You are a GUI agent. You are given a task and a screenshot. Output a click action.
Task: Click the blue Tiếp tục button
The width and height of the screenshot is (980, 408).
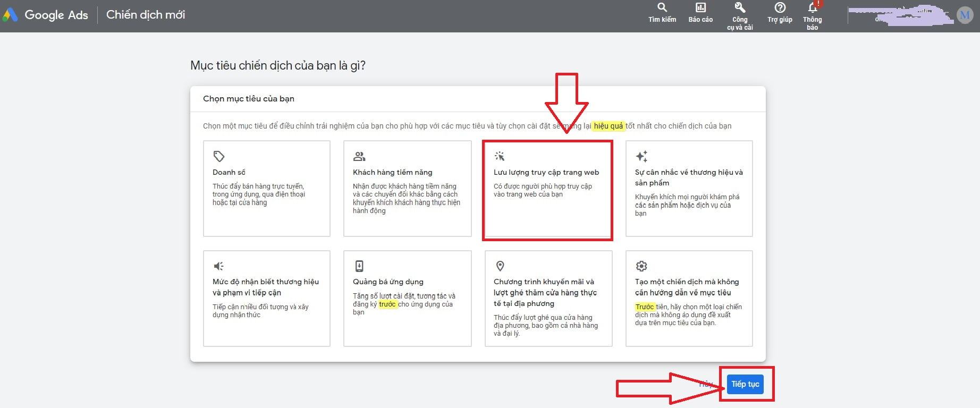745,384
